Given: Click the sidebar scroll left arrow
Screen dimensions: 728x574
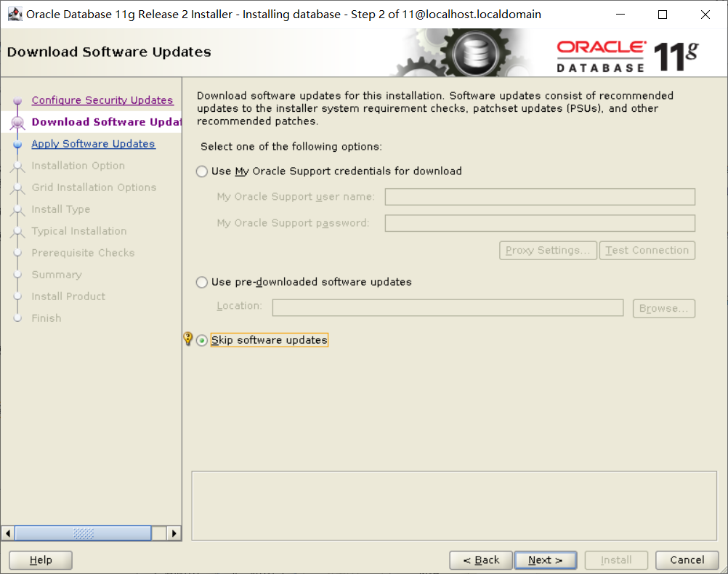Looking at the screenshot, I should [x=8, y=533].
